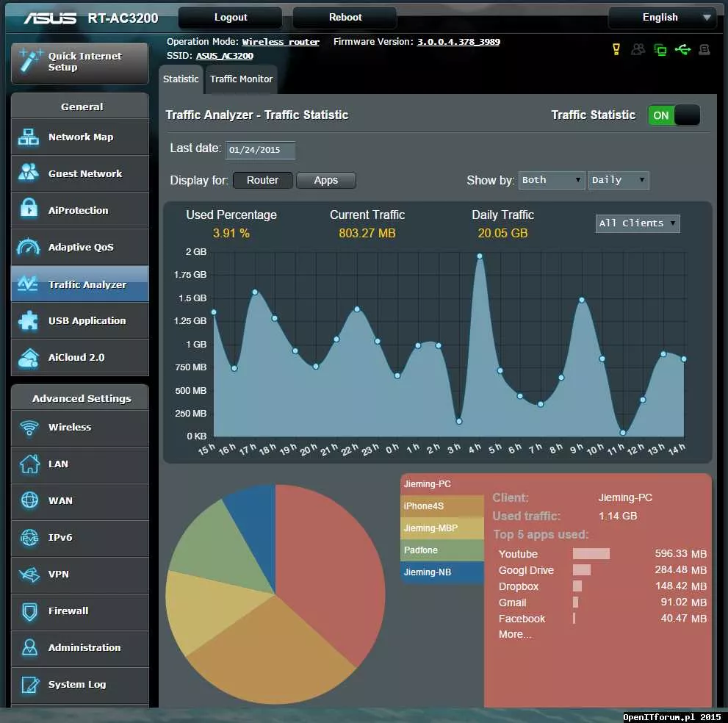Click the Gmail app row label
This screenshot has width=728, height=723.
513,602
